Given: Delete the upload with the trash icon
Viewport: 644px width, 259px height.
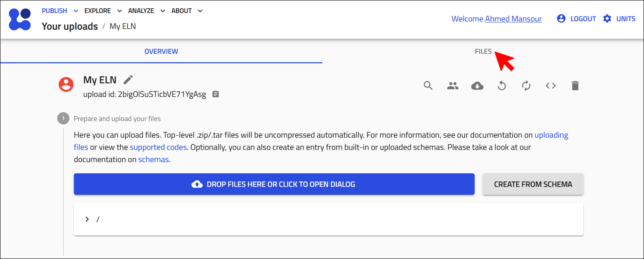Looking at the screenshot, I should (x=575, y=86).
